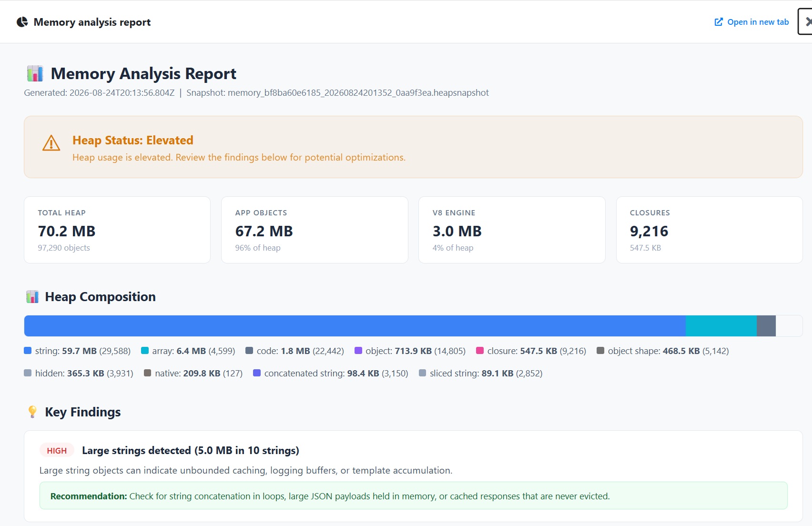Close the memory analysis report panel

[806, 21]
